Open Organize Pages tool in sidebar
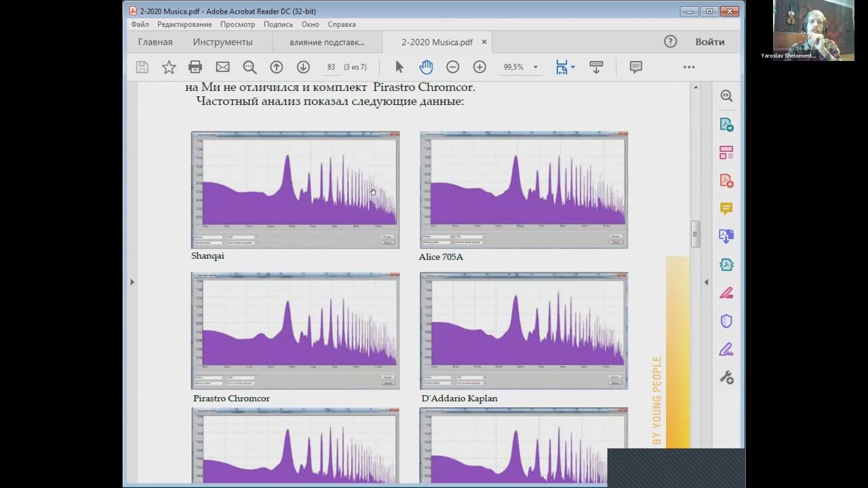The height and width of the screenshot is (488, 868). (x=726, y=152)
